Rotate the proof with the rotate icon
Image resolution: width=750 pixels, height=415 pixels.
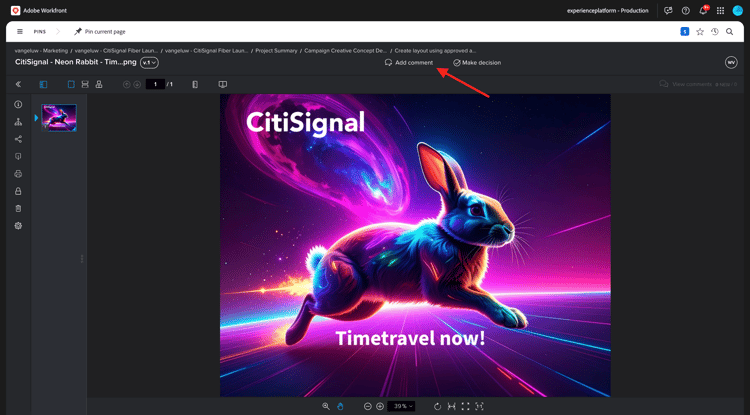[437, 406]
